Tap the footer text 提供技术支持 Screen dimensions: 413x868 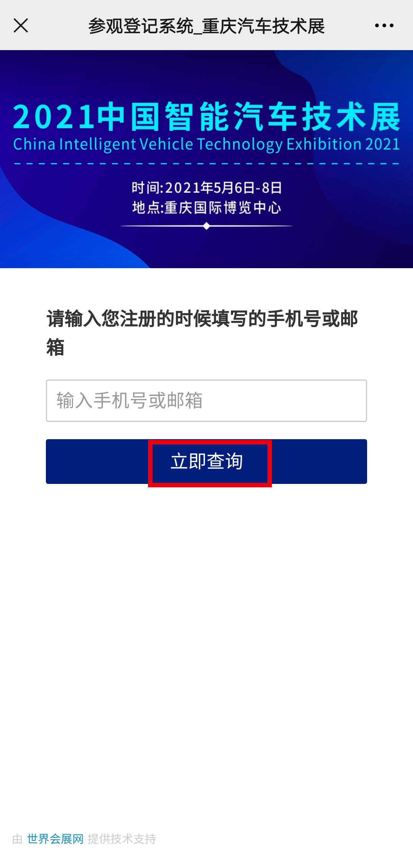[122, 839]
